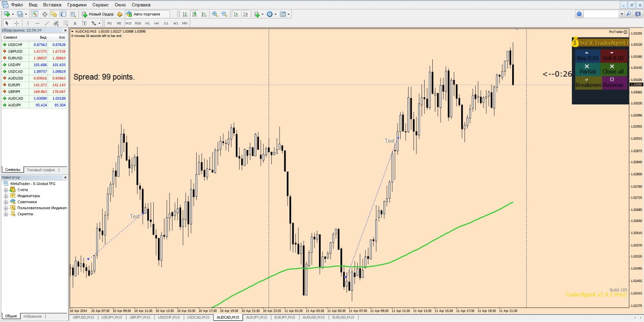Toggle the Market Watch window icon

[35, 14]
